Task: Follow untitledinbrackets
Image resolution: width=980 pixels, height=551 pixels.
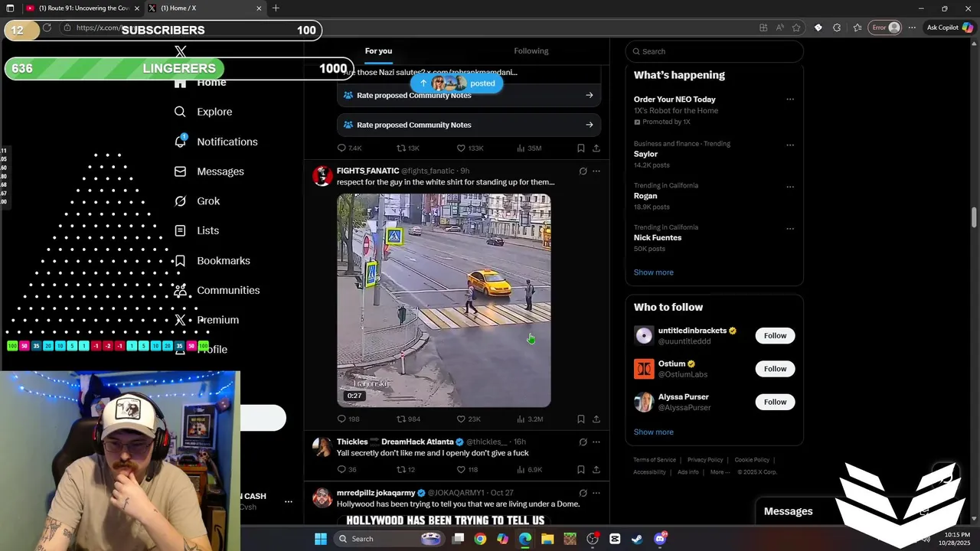Action: click(x=775, y=336)
